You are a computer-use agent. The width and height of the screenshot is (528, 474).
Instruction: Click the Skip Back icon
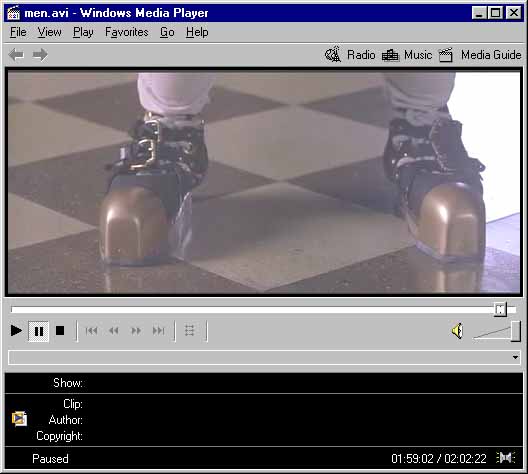click(91, 331)
